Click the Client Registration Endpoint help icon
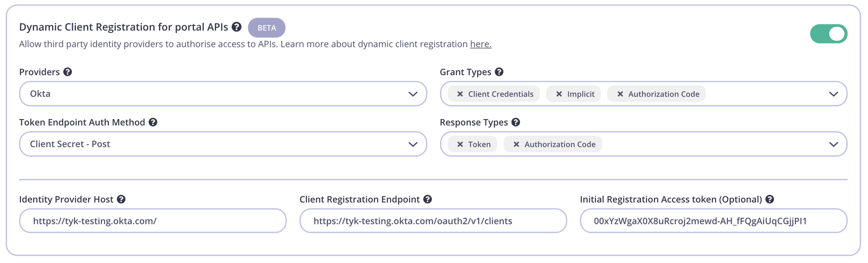Screen dimensions: 868x263 pyautogui.click(x=427, y=200)
